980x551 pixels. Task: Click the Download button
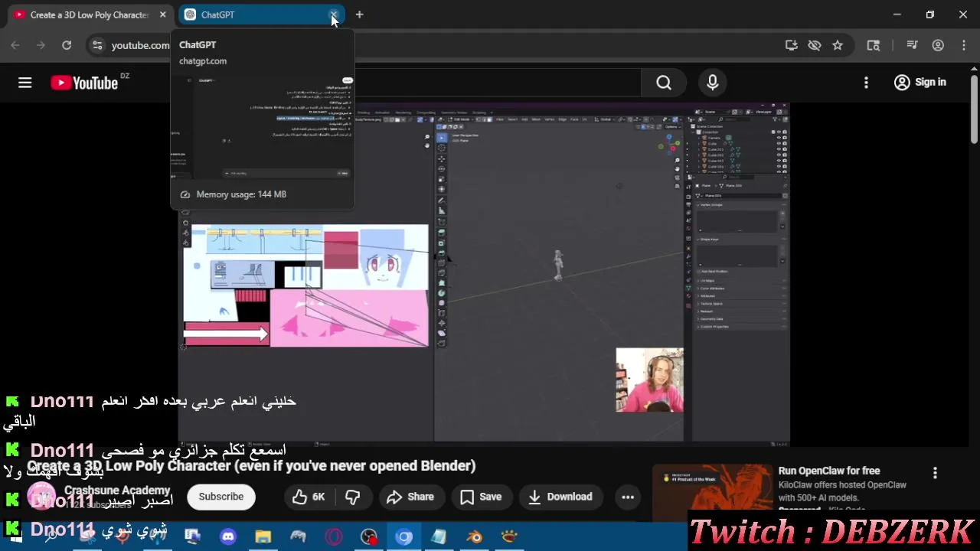(561, 497)
